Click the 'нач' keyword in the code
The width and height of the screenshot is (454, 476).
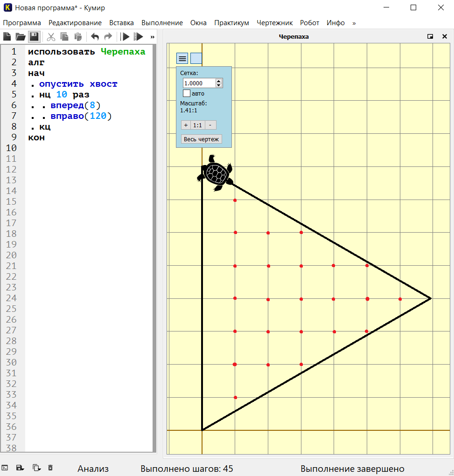click(36, 73)
